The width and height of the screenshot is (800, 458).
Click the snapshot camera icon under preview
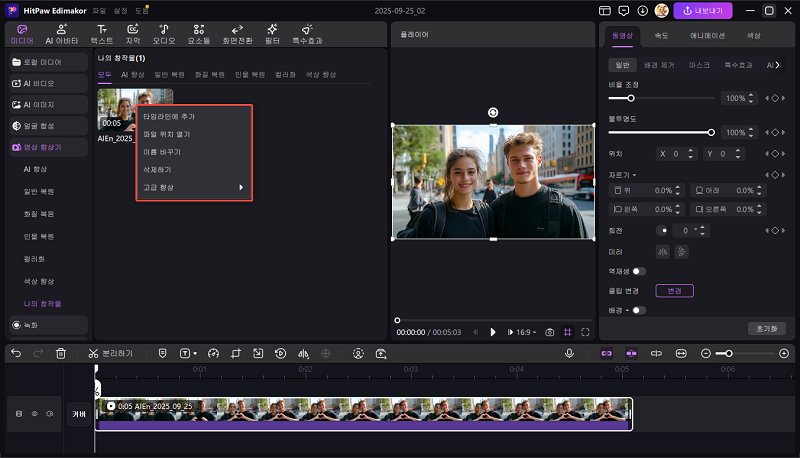[549, 332]
